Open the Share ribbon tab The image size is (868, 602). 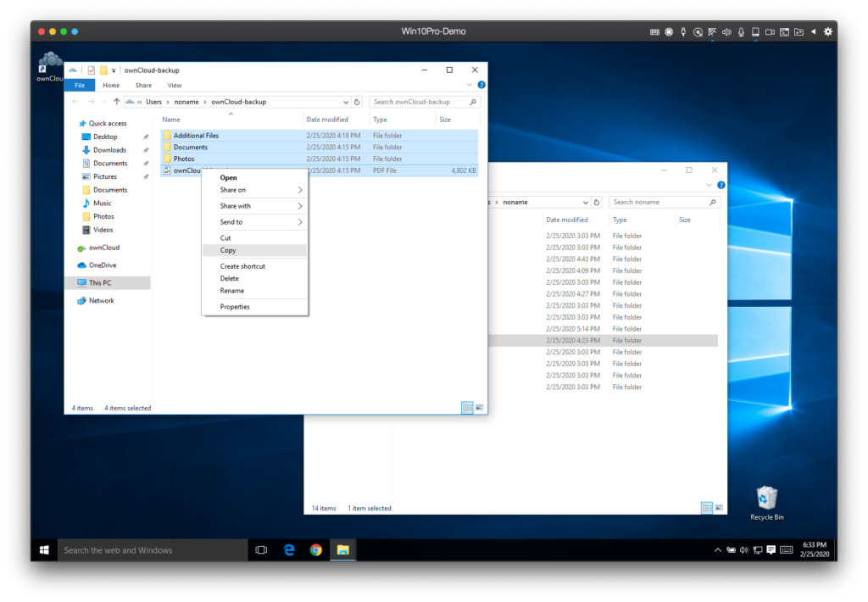[143, 86]
